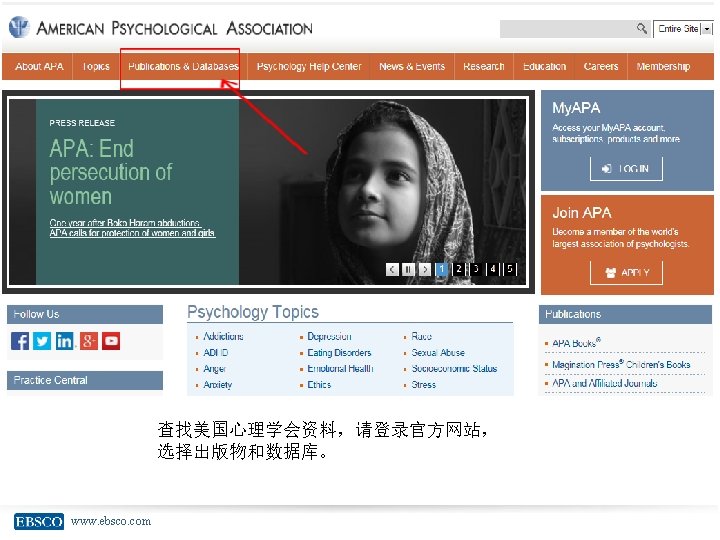Click the American Psychological Association title
The width and height of the screenshot is (720, 540).
(174, 28)
